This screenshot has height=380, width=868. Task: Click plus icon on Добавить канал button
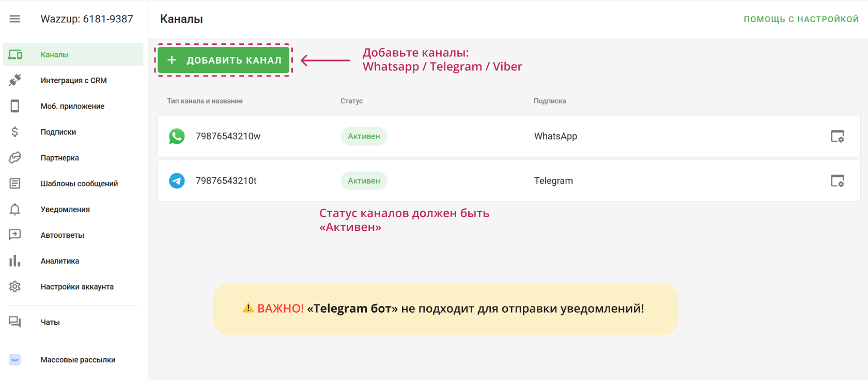tap(172, 60)
